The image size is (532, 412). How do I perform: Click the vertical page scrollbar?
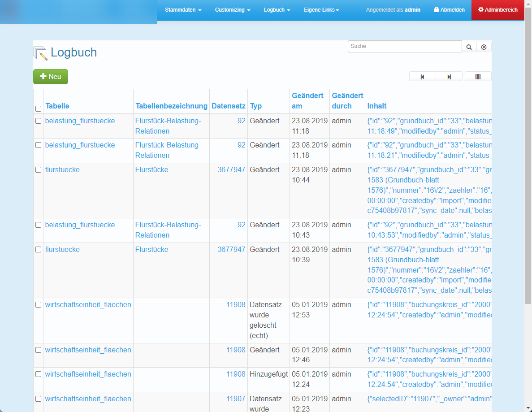click(528, 155)
